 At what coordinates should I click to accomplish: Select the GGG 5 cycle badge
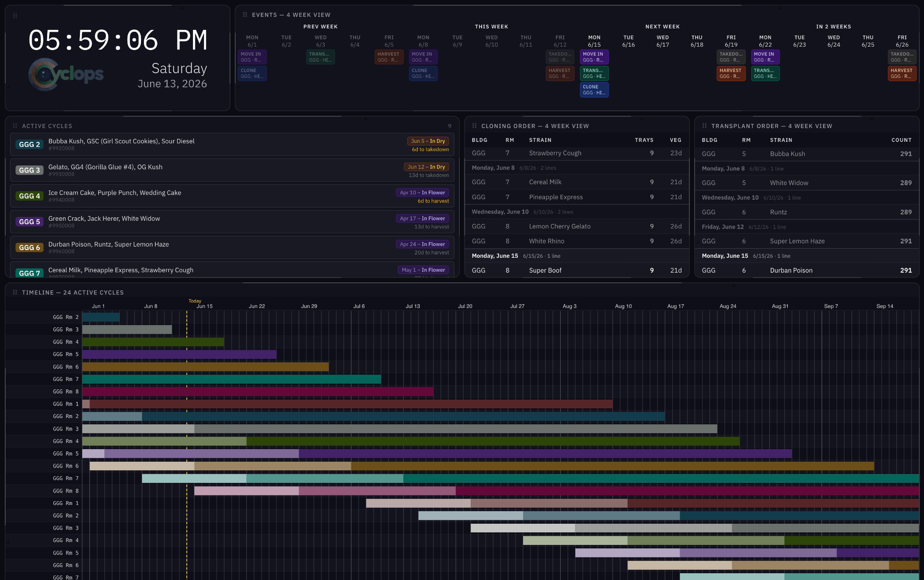click(29, 222)
